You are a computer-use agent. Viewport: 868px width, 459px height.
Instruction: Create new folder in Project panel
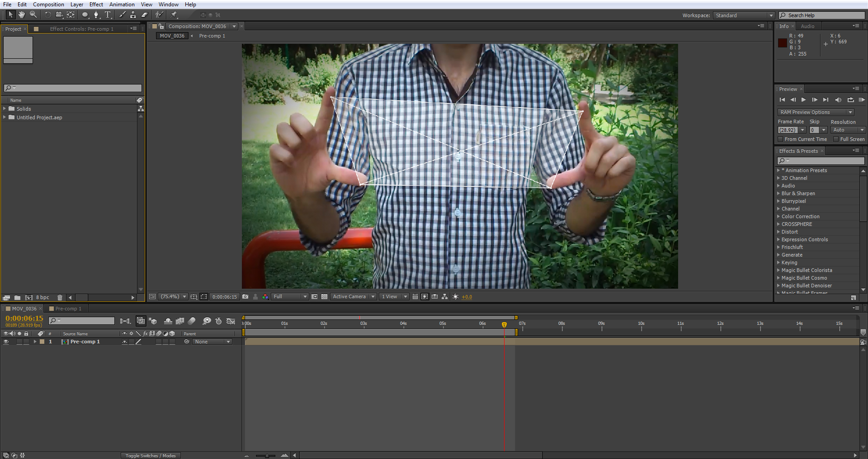17,298
